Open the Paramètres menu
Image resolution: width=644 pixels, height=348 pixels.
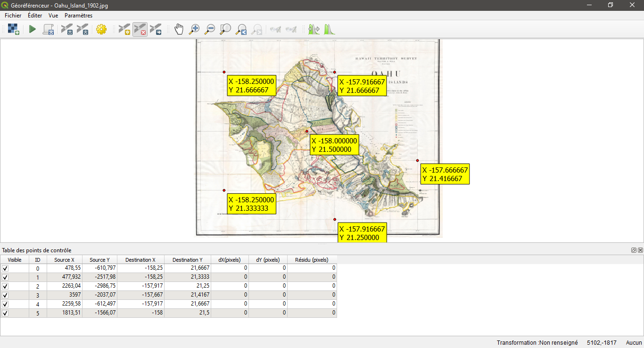click(78, 16)
